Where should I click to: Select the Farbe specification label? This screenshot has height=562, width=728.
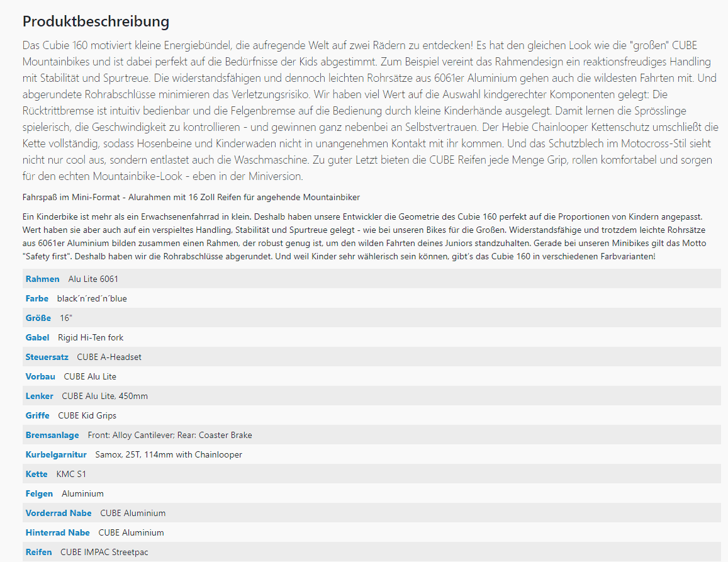[x=36, y=298]
